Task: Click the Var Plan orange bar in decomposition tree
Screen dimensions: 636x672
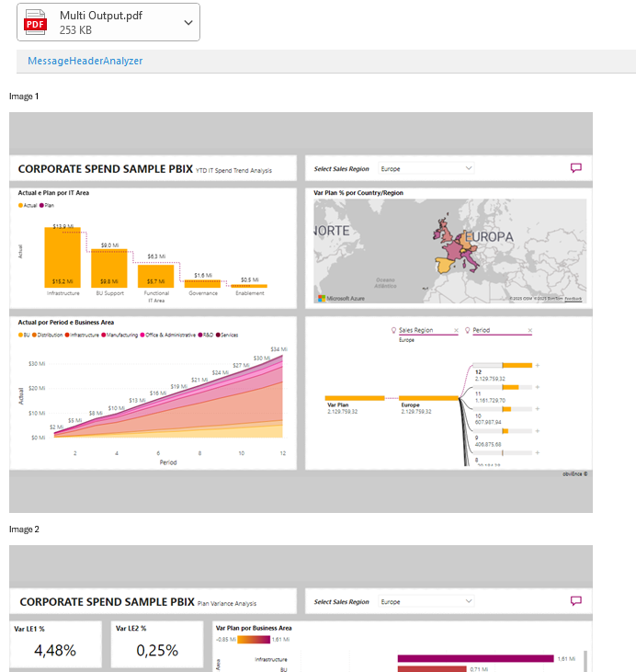Action: tap(355, 398)
